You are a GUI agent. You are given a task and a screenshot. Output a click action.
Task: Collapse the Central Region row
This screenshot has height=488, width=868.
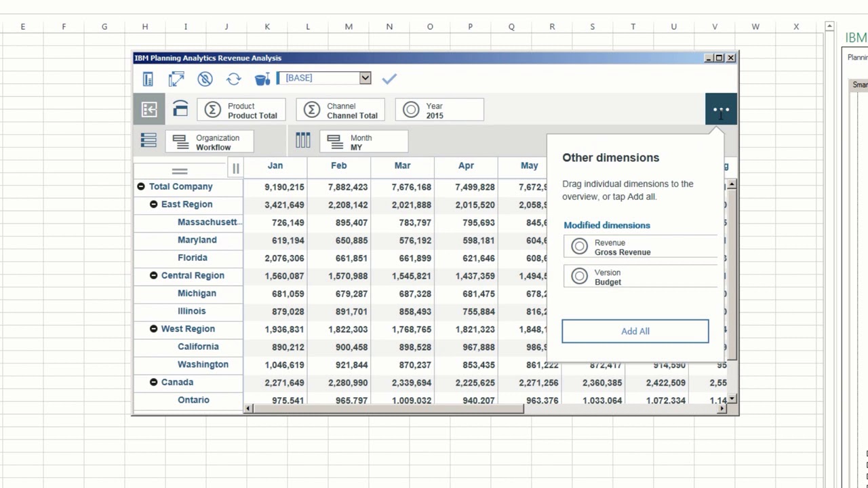[x=153, y=275]
